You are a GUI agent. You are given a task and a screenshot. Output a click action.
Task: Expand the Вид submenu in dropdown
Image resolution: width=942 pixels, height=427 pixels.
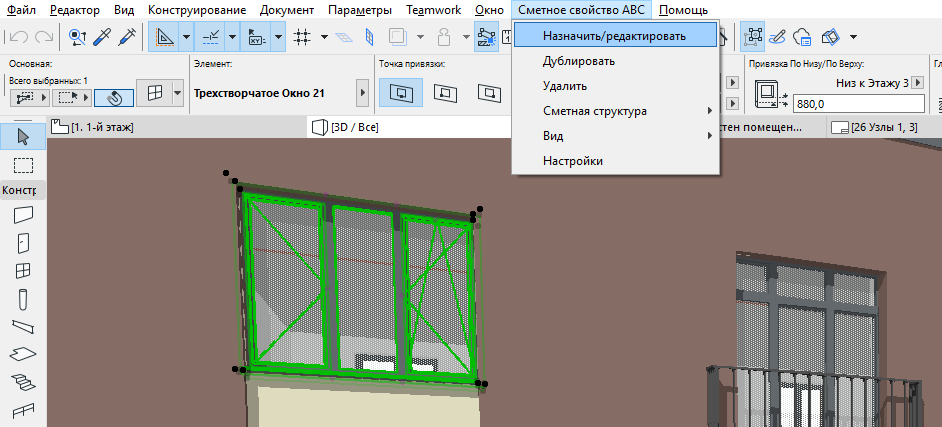pos(616,136)
